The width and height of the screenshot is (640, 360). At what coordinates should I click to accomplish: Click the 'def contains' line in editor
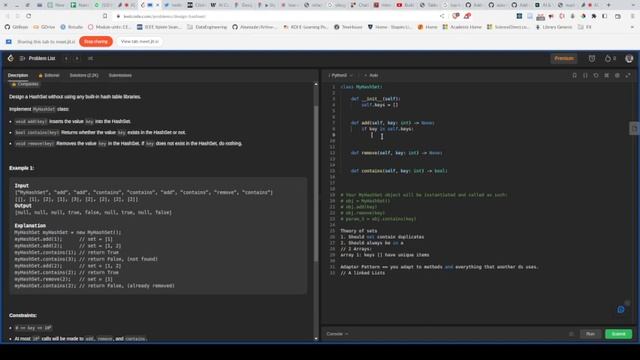pos(399,171)
